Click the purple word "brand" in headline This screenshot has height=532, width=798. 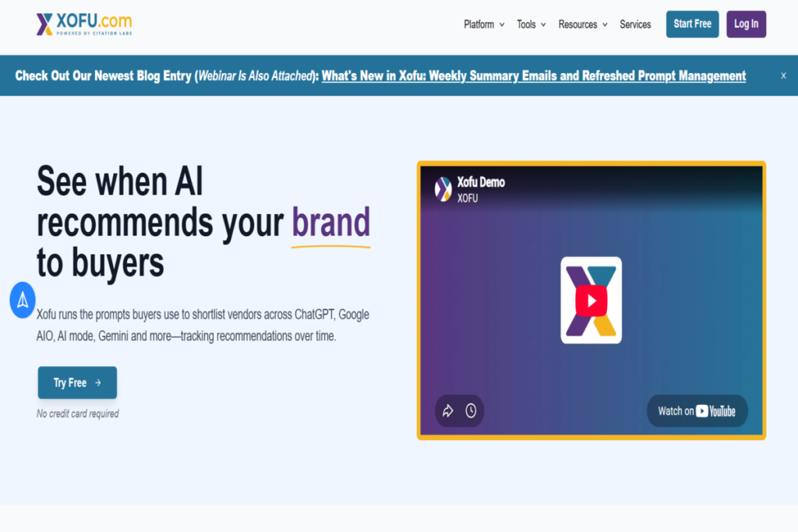click(x=330, y=222)
